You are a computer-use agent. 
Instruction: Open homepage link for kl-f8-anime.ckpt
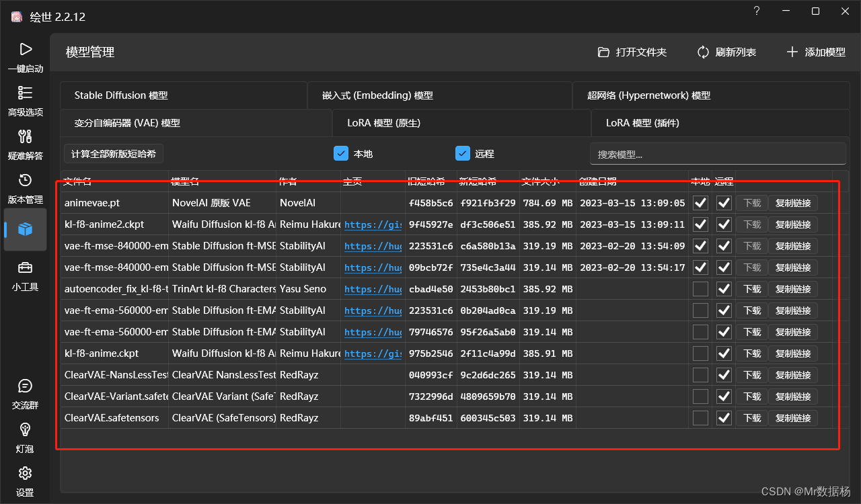click(x=373, y=353)
